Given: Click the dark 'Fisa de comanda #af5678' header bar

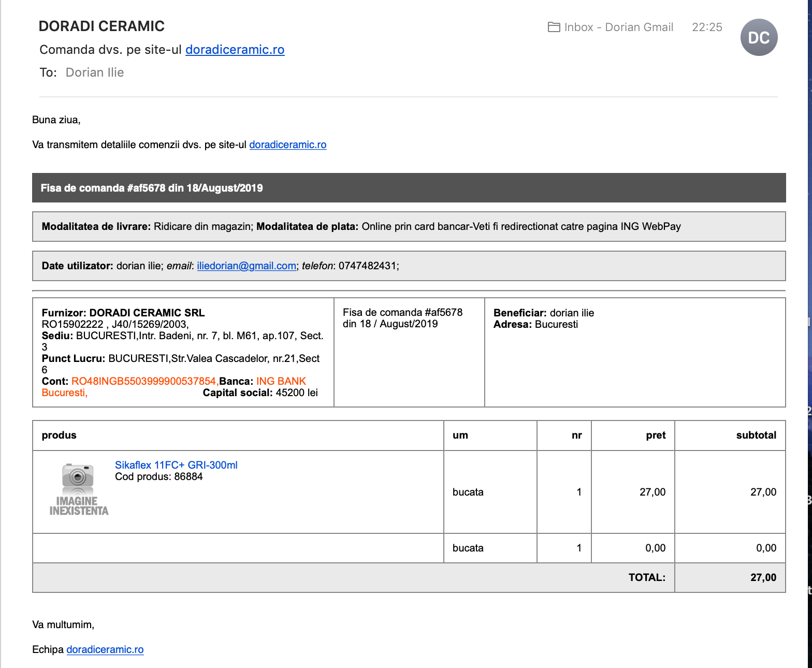Looking at the screenshot, I should (409, 188).
